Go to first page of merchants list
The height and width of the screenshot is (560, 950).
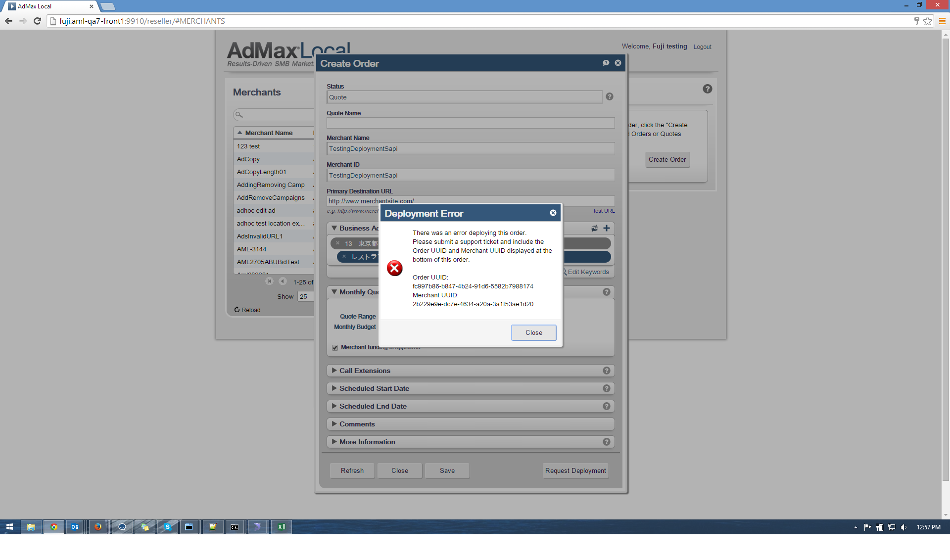pyautogui.click(x=269, y=281)
